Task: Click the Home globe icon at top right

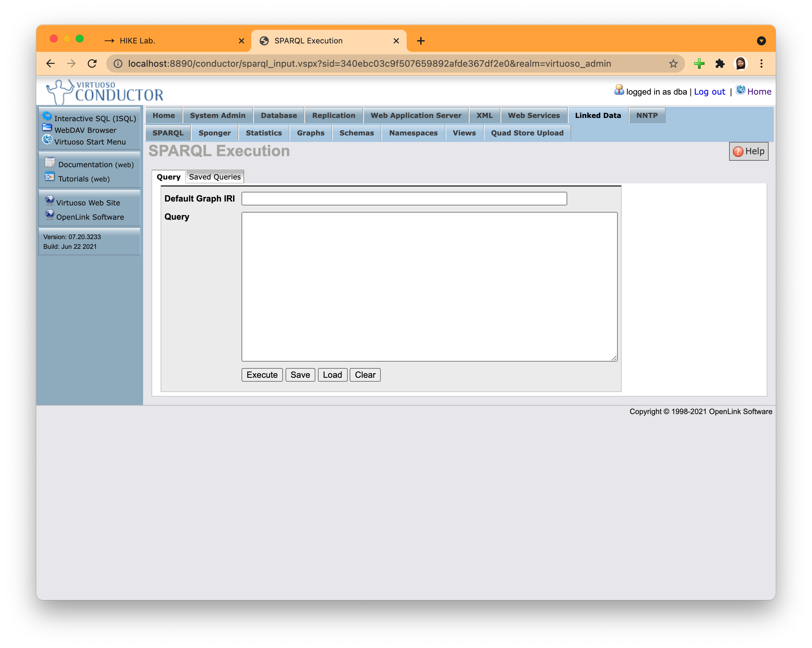Action: (x=740, y=90)
